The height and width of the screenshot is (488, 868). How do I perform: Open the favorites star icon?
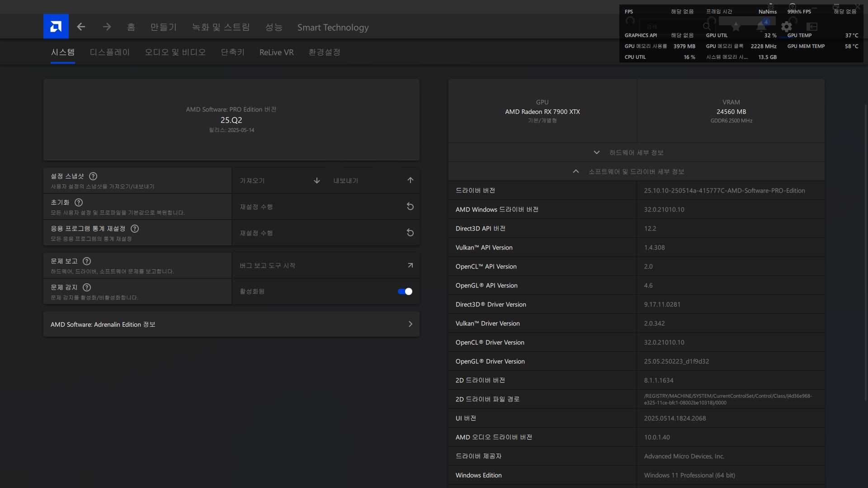point(736,27)
